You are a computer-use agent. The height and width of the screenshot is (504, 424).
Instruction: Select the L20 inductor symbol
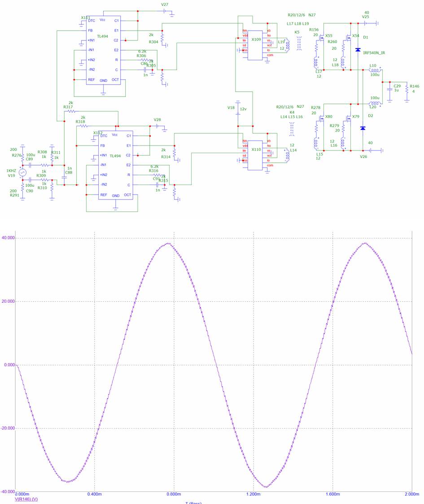pyautogui.click(x=375, y=103)
